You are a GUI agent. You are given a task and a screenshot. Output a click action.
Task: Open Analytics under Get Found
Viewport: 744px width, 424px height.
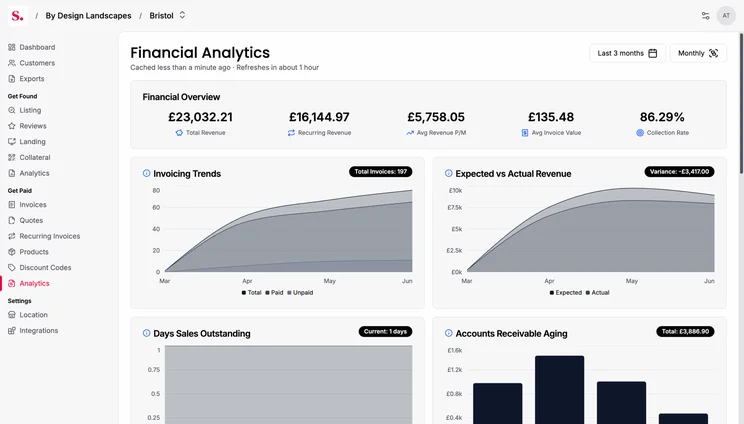pos(34,173)
